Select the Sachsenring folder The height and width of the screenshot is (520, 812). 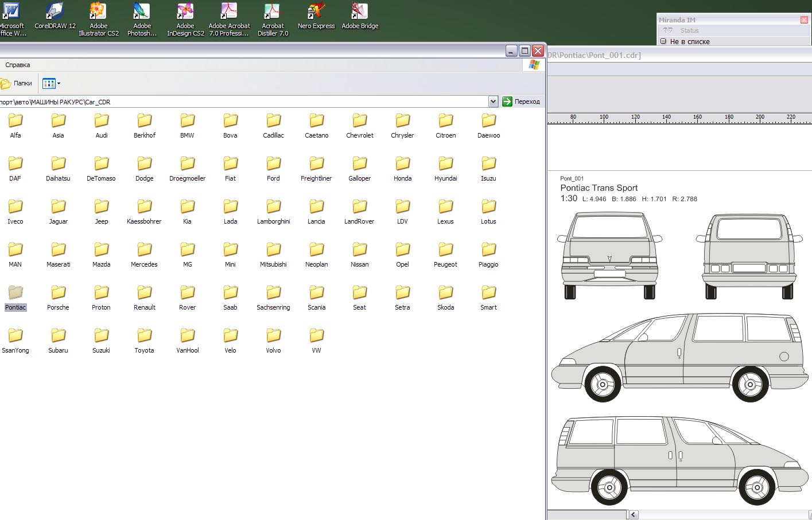(273, 299)
